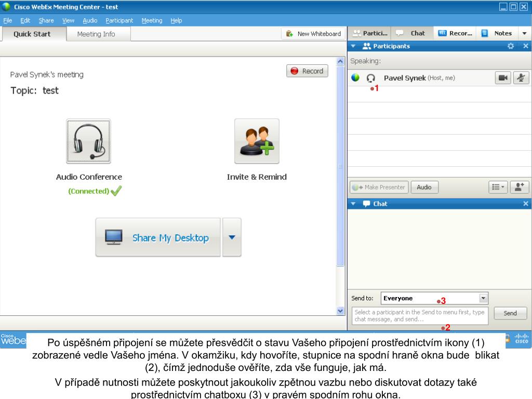Viewport: 532px width, 399px height.
Task: Click the Participants people icon in panel header
Action: 366,46
